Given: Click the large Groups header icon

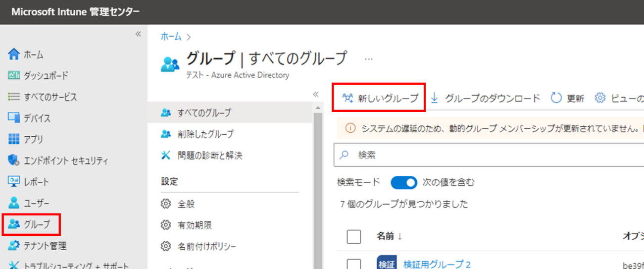Looking at the screenshot, I should [x=171, y=64].
